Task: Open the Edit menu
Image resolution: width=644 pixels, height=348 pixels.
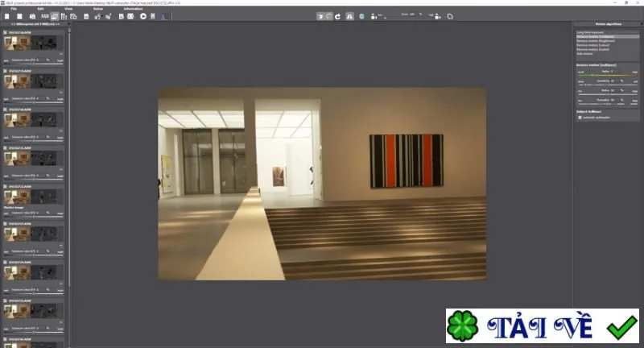Action: pos(41,9)
